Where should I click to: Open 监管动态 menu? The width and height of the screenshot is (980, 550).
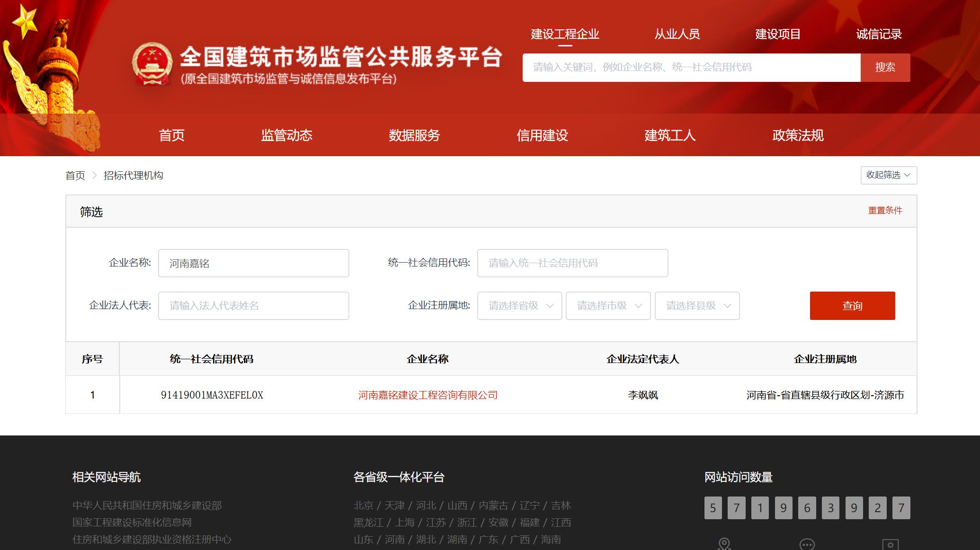click(x=287, y=135)
